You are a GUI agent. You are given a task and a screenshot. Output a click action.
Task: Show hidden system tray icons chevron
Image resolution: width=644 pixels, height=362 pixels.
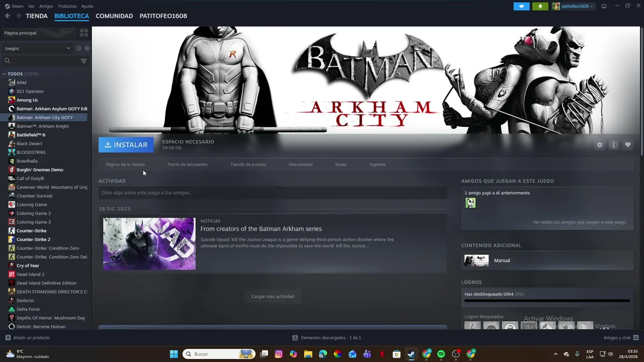(555, 354)
